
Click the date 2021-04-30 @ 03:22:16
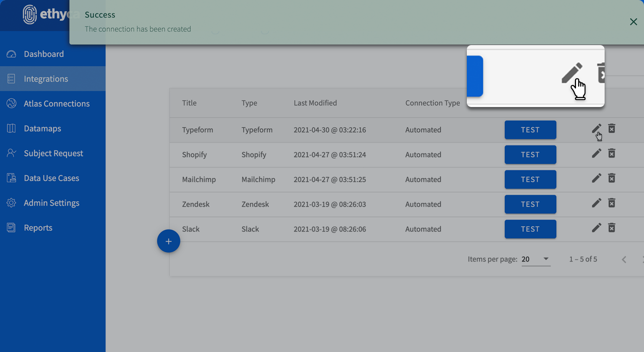(330, 130)
